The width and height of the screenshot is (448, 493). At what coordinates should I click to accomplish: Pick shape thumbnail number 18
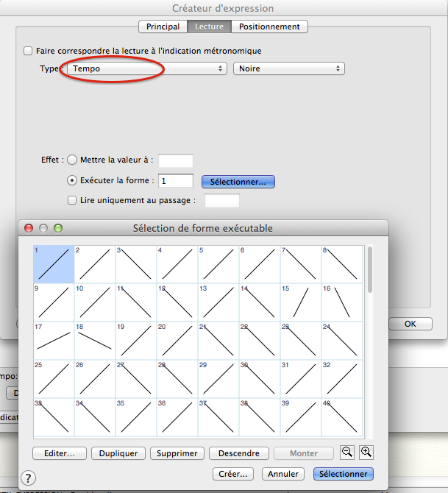click(95, 340)
